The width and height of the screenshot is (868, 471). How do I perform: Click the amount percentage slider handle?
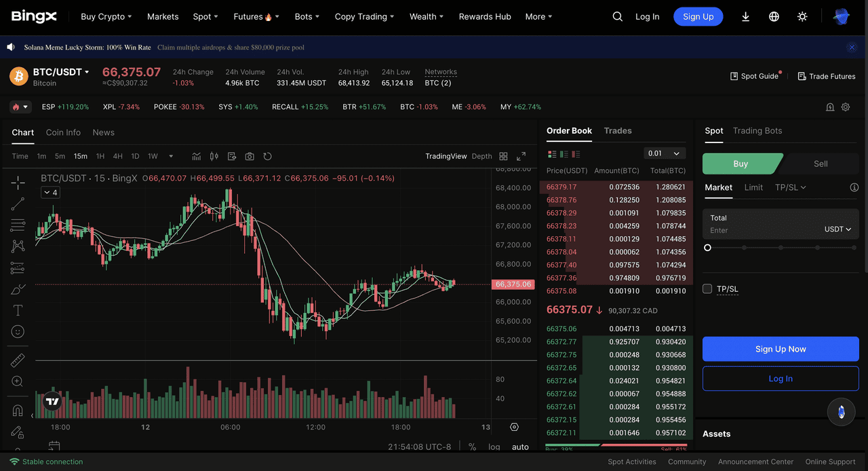pos(707,248)
